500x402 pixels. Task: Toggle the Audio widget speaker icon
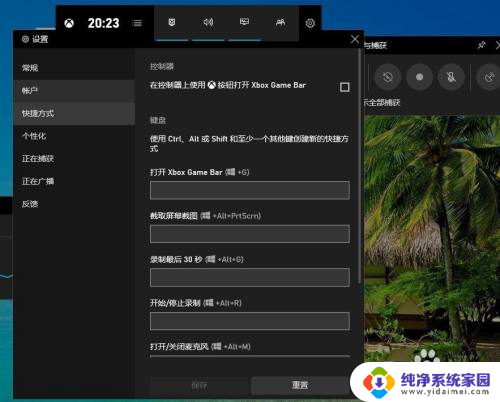(x=208, y=22)
